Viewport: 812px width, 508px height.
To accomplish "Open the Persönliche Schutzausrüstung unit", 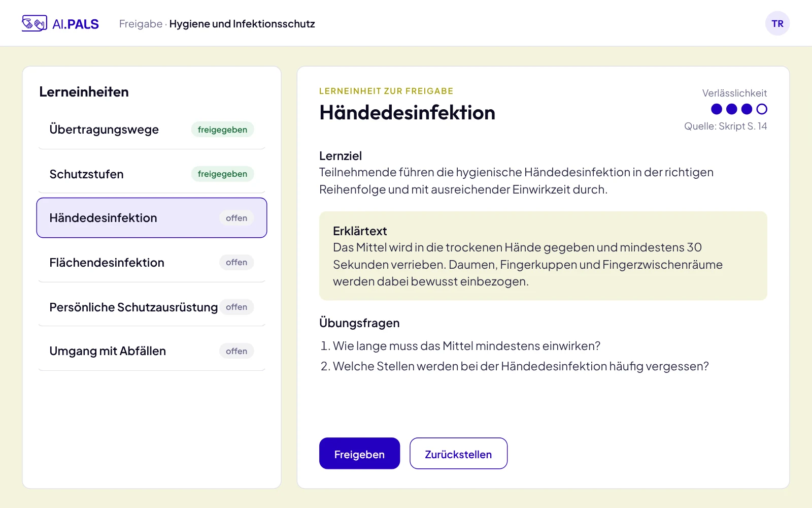I will pos(152,307).
